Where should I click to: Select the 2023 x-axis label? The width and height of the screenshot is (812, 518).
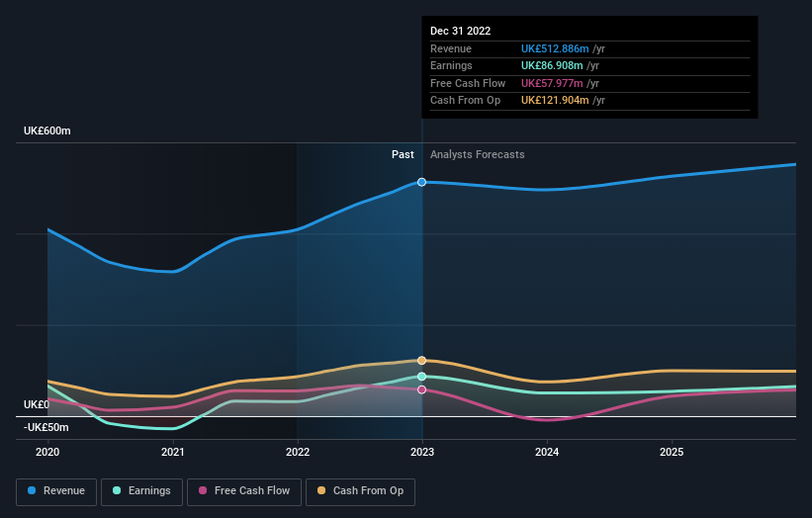422,452
